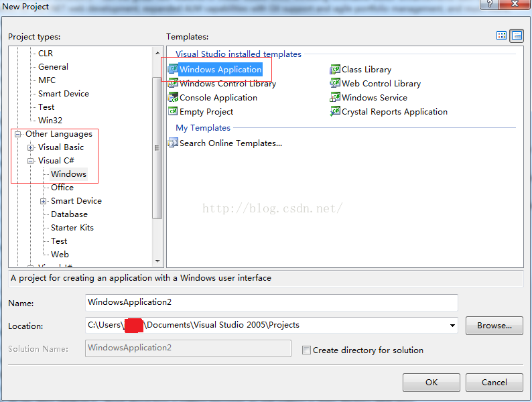The image size is (532, 402).
Task: Select the General project type
Action: click(x=54, y=67)
